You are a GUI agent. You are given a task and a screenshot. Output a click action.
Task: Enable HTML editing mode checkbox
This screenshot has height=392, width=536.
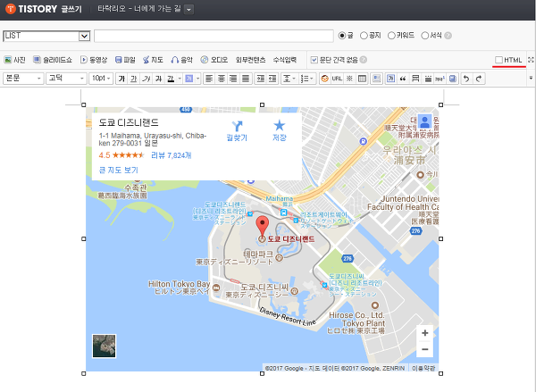click(x=498, y=60)
